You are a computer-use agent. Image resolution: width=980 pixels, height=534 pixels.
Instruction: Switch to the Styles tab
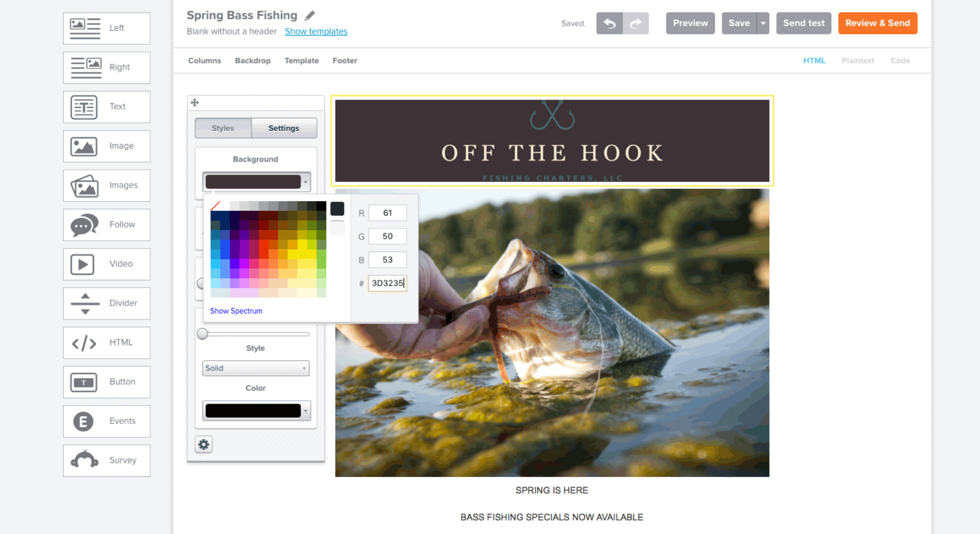pos(223,128)
